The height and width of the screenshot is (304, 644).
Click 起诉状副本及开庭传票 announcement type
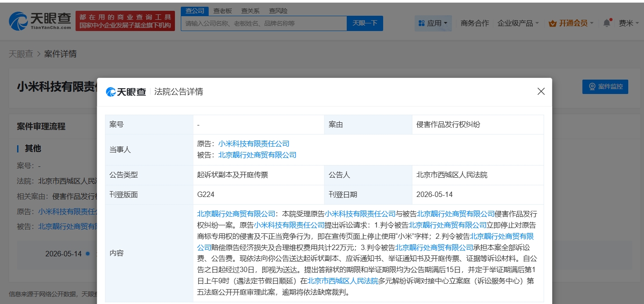pyautogui.click(x=233, y=175)
